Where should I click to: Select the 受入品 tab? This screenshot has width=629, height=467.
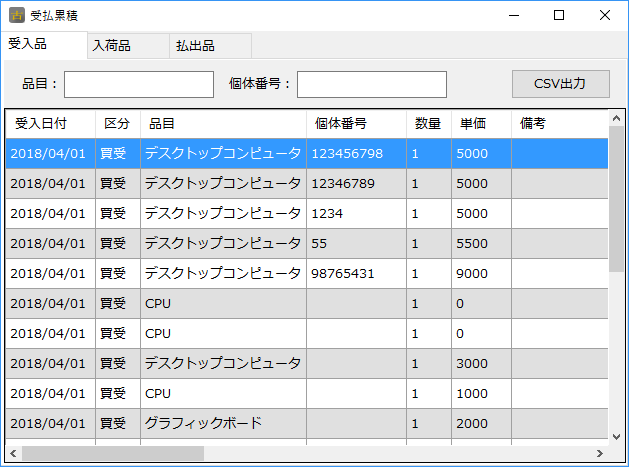pyautogui.click(x=28, y=45)
